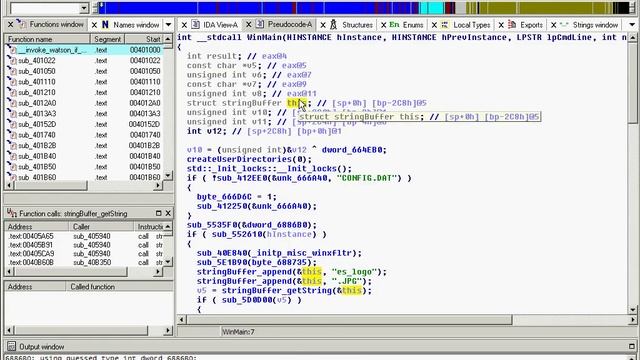Screen dimensions: 640x360
Task: Close the Local Types tab
Action: click(x=434, y=25)
